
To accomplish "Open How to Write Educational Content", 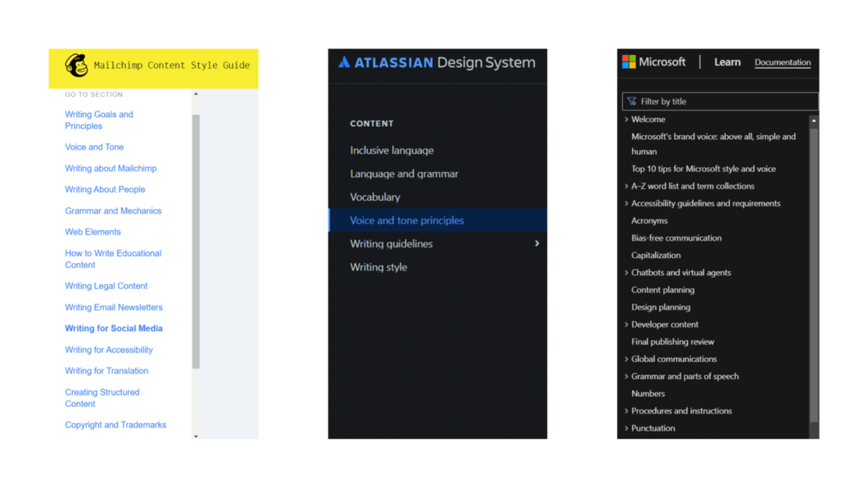I will click(113, 259).
